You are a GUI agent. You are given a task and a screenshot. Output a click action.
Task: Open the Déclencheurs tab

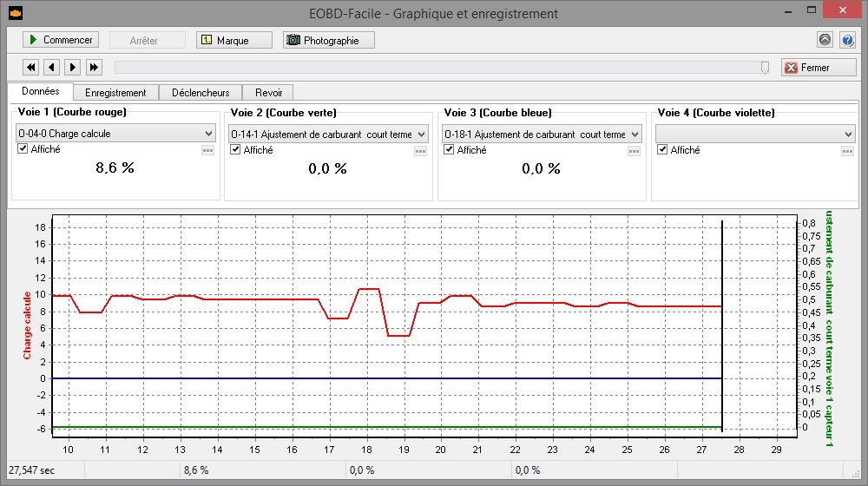click(x=201, y=92)
